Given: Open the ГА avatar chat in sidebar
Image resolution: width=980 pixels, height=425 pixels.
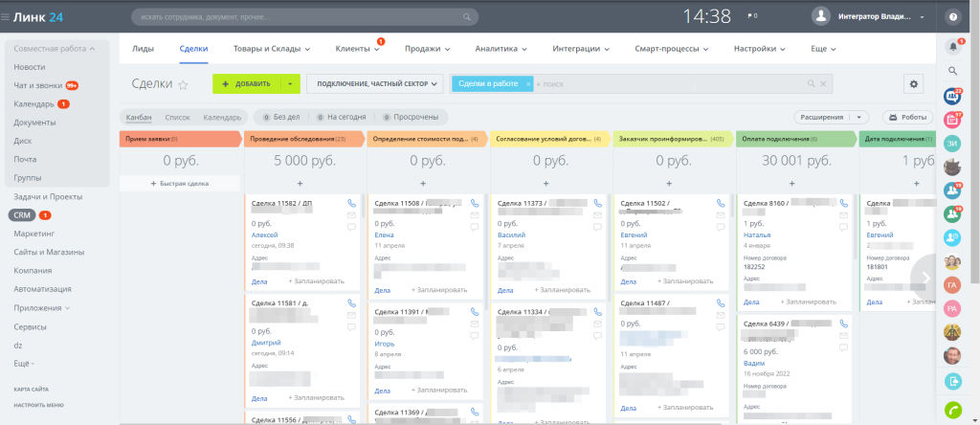Looking at the screenshot, I should click(952, 285).
